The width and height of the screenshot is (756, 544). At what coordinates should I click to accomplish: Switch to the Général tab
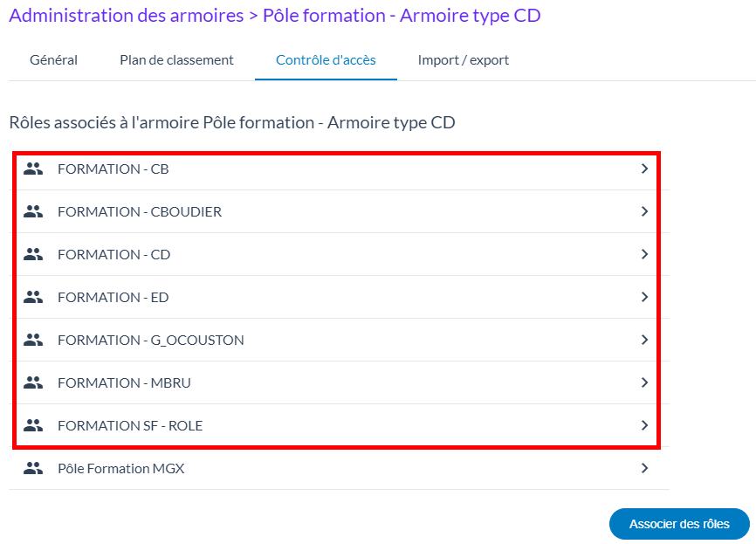point(53,60)
